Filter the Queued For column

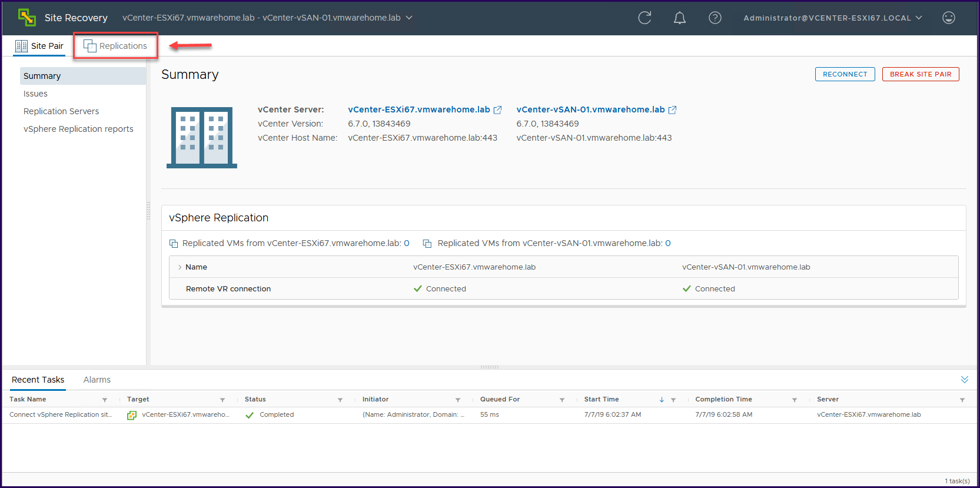[562, 400]
